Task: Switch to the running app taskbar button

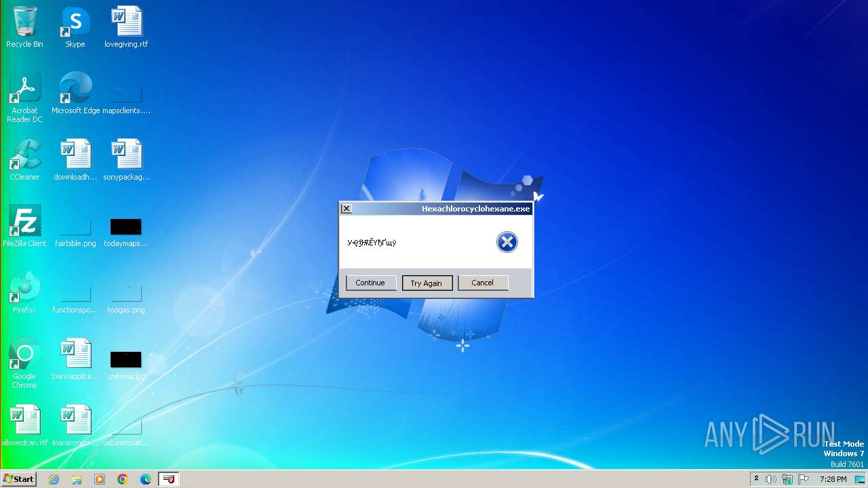Action: point(169,479)
